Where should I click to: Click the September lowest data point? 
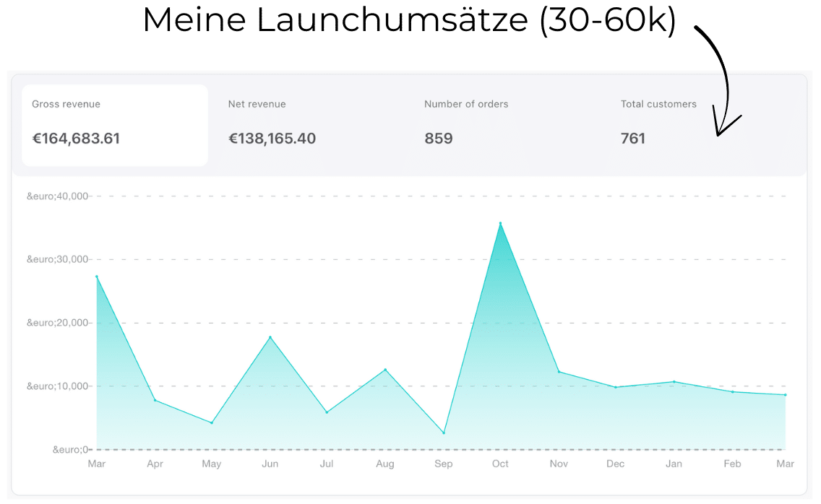[443, 433]
